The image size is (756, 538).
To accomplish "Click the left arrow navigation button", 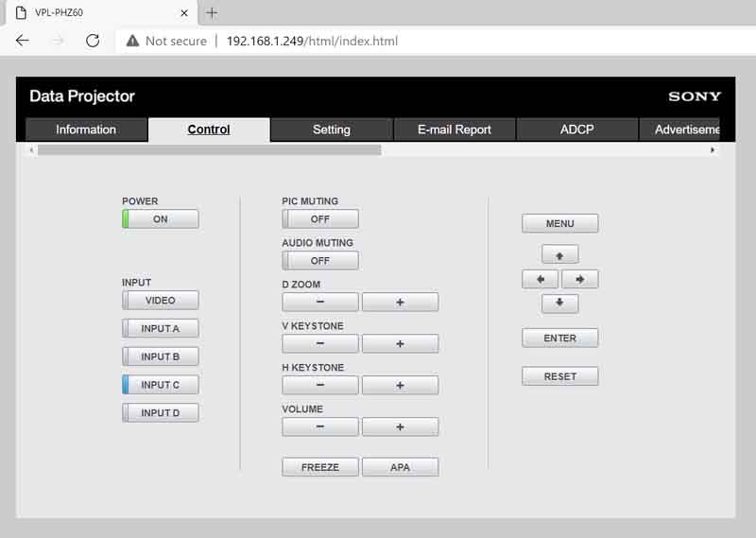I will click(x=540, y=279).
